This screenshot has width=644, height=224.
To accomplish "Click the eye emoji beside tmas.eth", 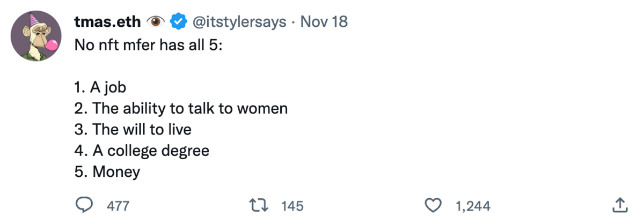I will (x=156, y=22).
